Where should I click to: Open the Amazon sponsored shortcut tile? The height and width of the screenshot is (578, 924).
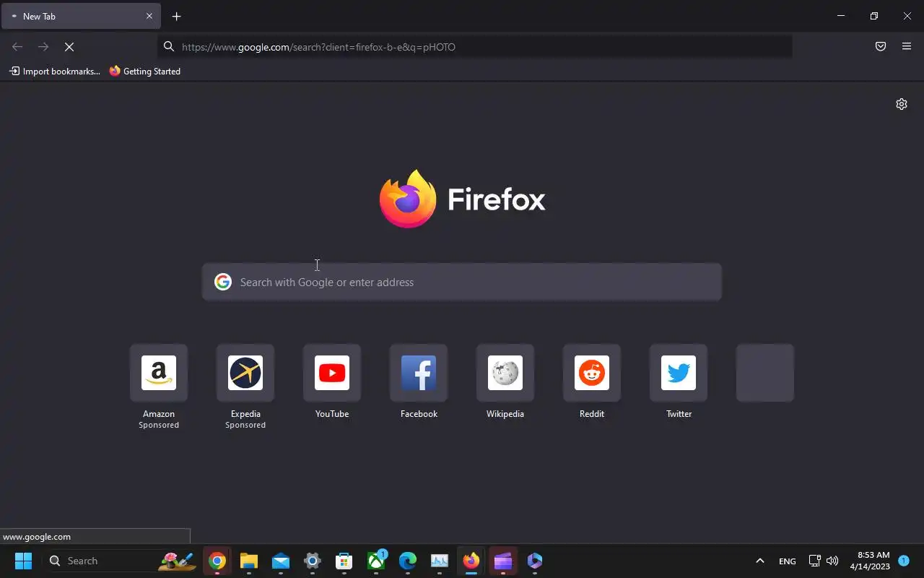159,373
